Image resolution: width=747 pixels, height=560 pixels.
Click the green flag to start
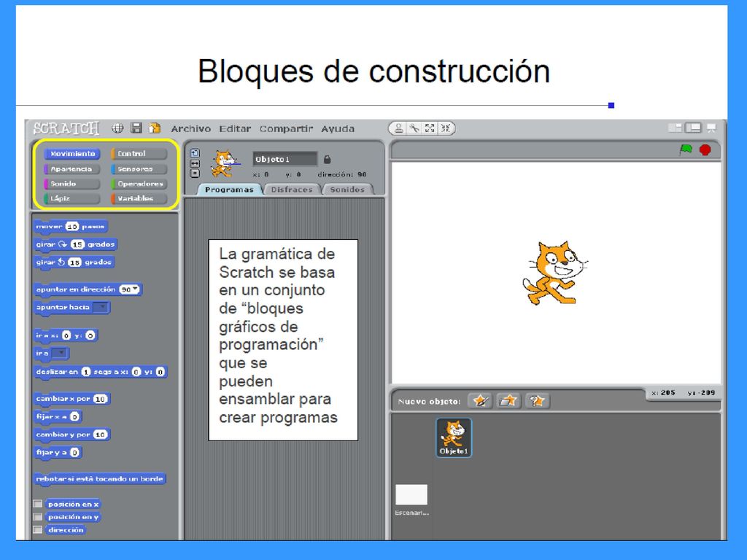(x=686, y=149)
